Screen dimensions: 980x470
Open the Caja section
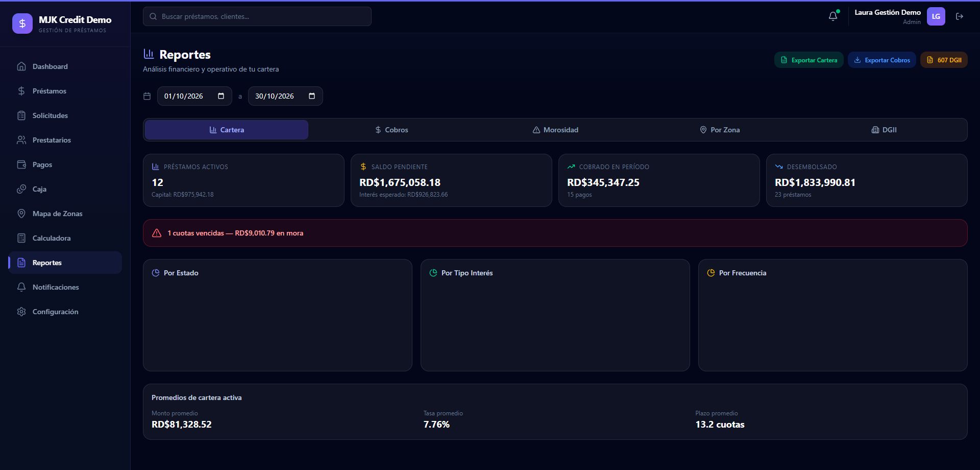tap(65, 189)
